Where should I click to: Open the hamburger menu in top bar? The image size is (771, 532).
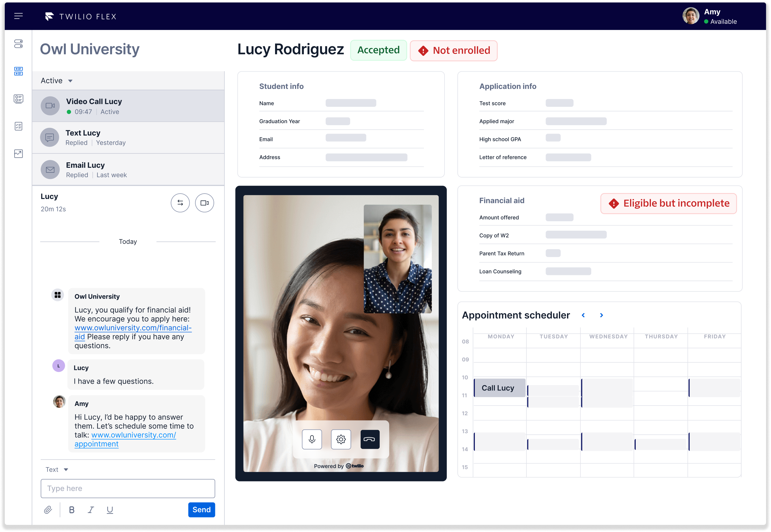tap(19, 16)
